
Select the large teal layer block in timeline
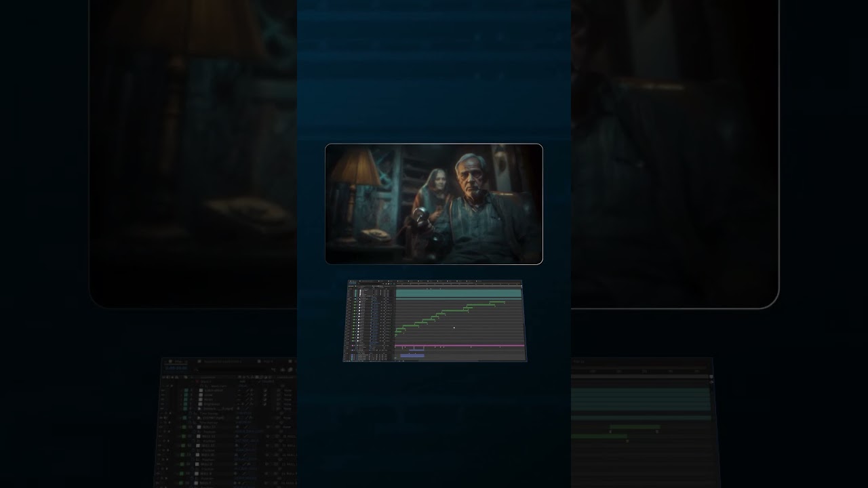click(x=458, y=293)
